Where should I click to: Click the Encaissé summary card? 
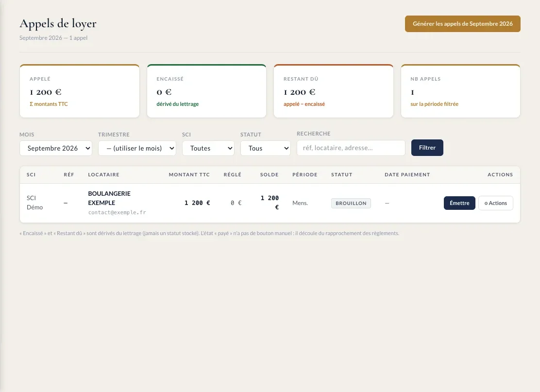tap(207, 91)
